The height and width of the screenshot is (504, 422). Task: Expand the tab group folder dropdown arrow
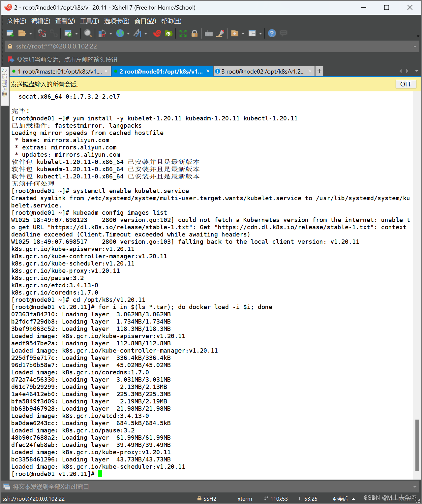click(243, 33)
